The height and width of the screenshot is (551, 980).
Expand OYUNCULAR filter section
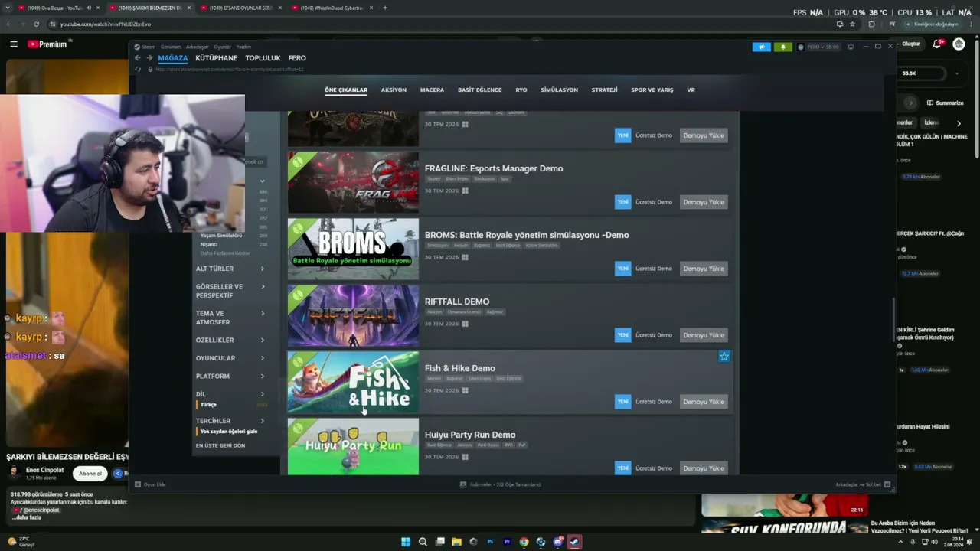pos(230,358)
